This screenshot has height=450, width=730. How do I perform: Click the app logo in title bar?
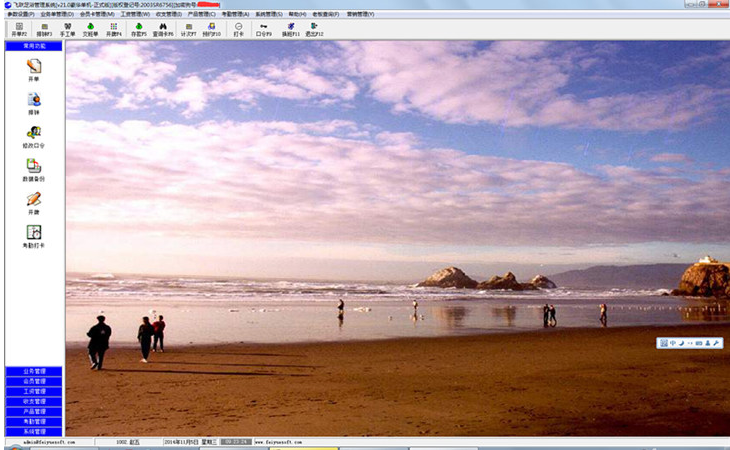pos(8,5)
